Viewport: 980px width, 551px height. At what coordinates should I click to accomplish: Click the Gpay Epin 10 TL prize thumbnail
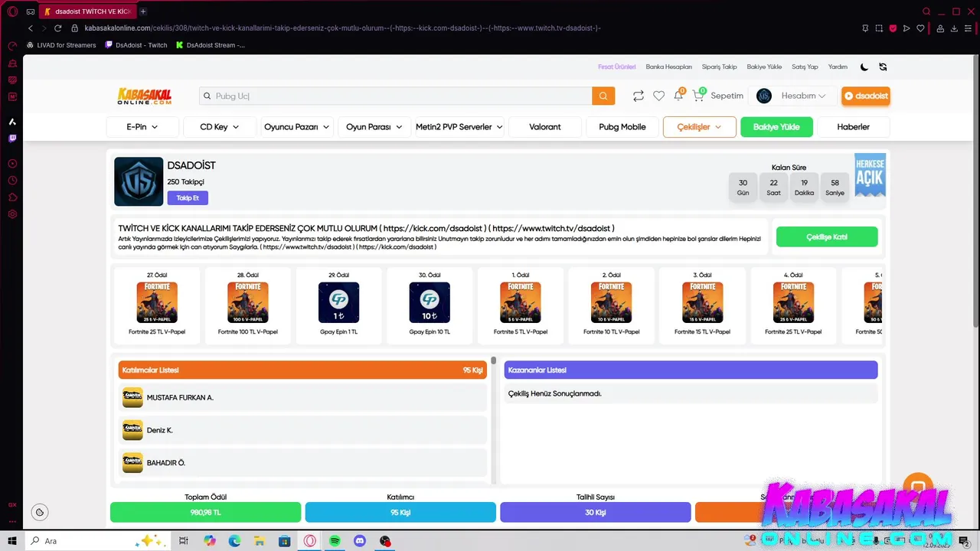click(430, 302)
